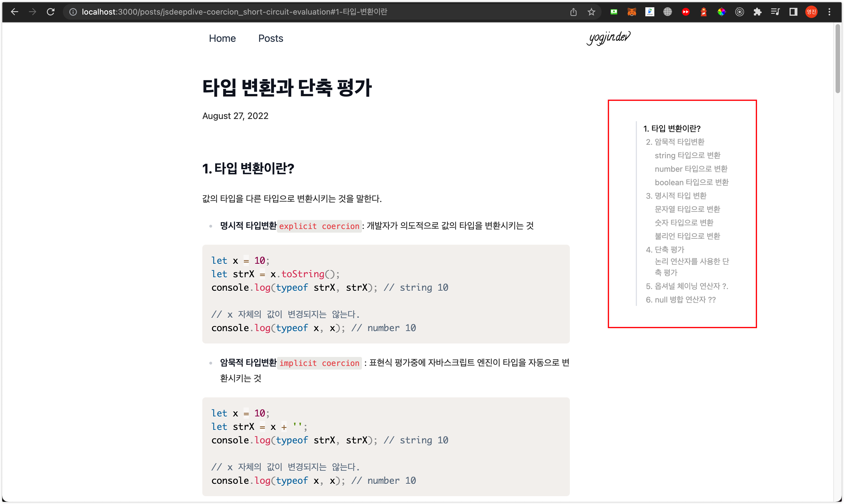
Task: Toggle the browser side panel icon
Action: [x=793, y=12]
